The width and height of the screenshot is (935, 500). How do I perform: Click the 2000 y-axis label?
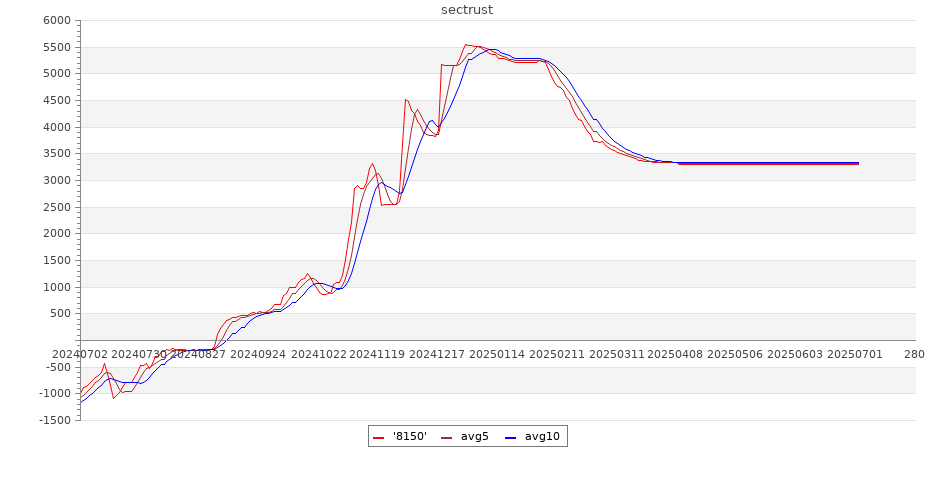57,233
